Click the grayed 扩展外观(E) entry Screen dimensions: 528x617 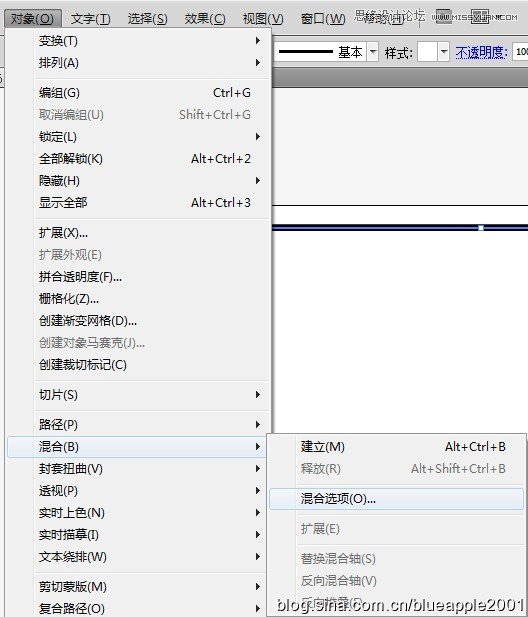[151, 255]
